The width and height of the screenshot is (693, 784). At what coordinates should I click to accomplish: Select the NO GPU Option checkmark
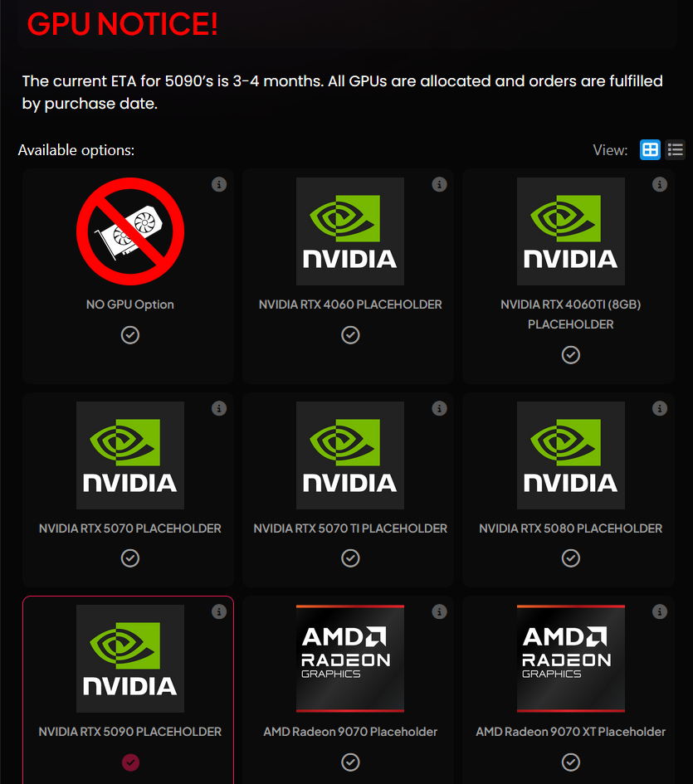pos(130,334)
